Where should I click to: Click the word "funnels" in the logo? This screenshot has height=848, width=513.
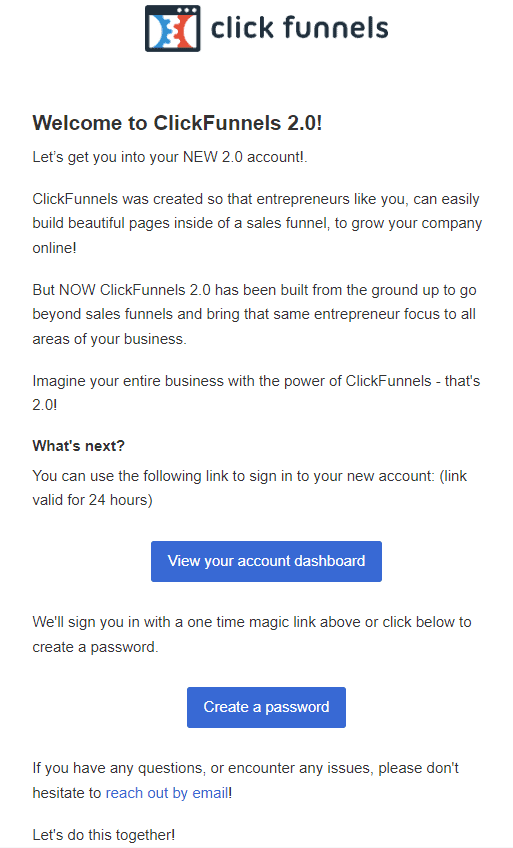click(336, 28)
